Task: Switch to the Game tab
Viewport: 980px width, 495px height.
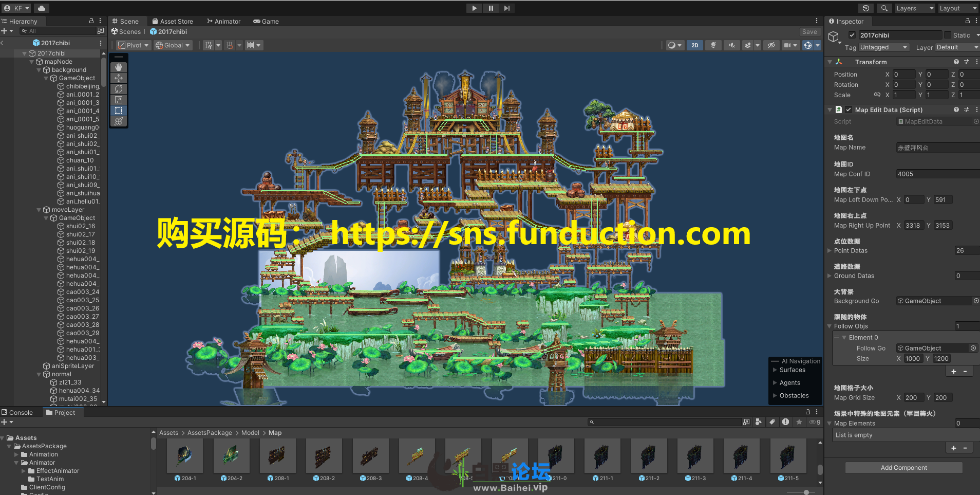Action: click(x=266, y=21)
